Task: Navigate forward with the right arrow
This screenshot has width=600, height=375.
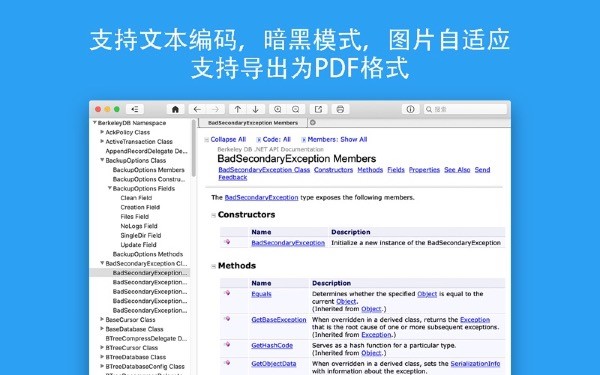Action: click(215, 109)
